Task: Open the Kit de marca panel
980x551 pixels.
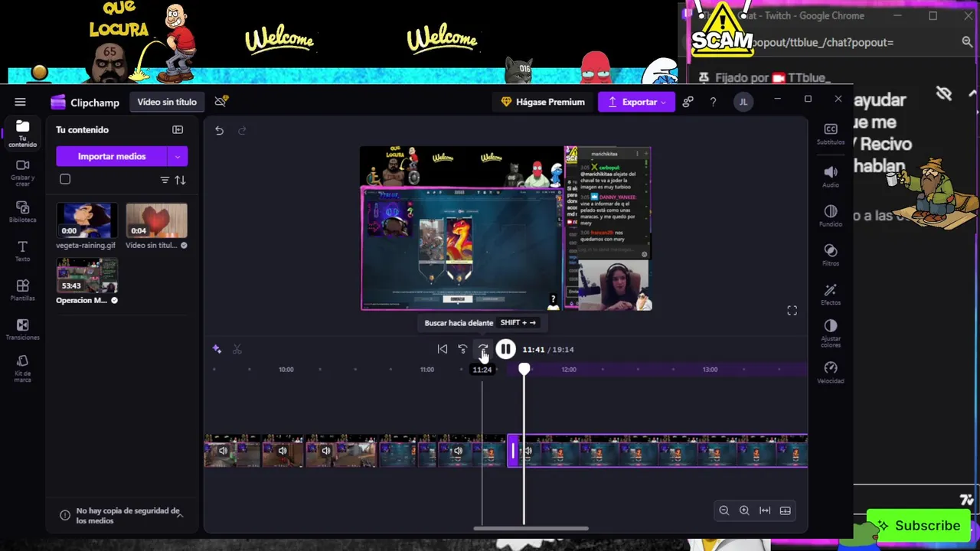Action: click(22, 368)
